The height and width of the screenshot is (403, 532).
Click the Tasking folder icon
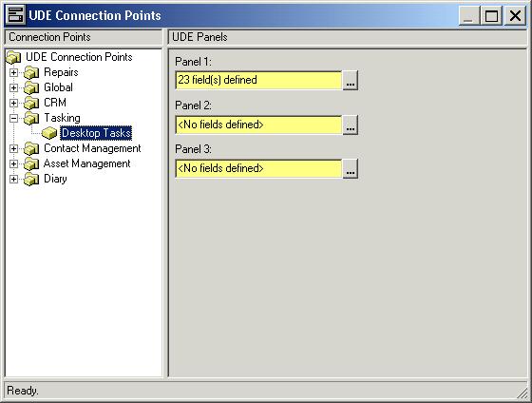coord(31,118)
